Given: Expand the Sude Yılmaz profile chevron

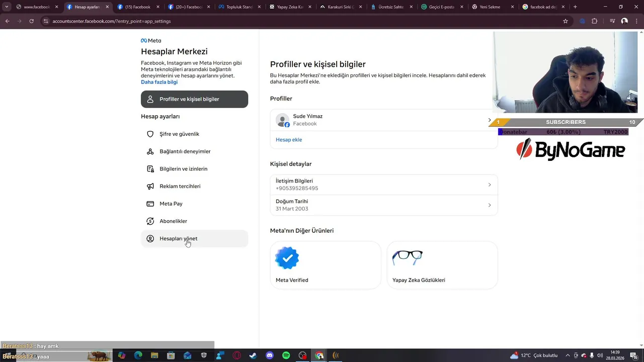Looking at the screenshot, I should 490,120.
